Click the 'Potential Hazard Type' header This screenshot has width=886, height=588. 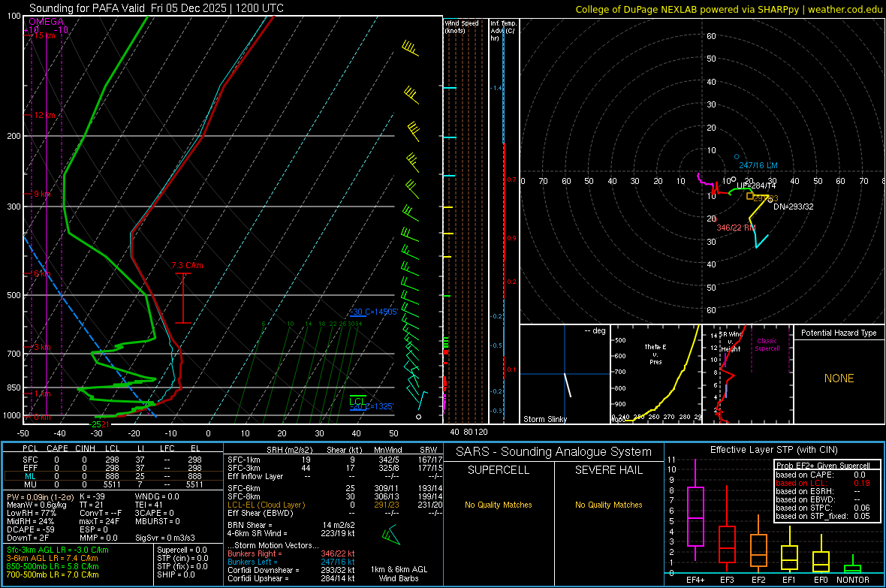click(x=839, y=333)
